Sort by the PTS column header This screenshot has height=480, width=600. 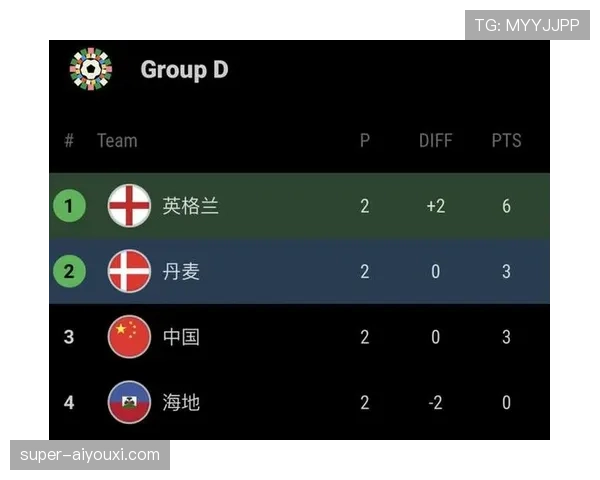click(x=506, y=140)
